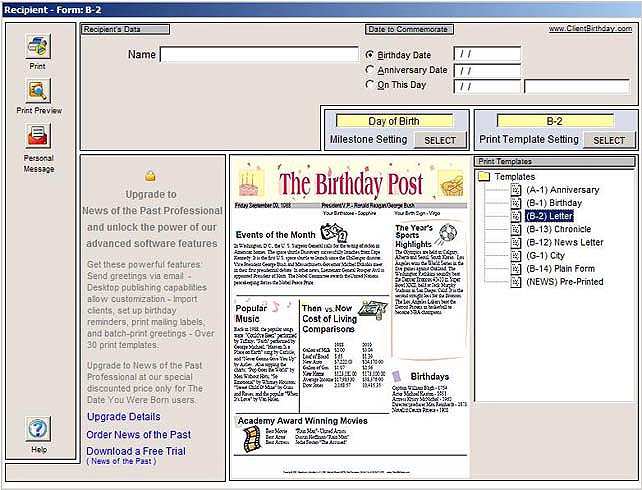Open the Order News of the Past link
Viewport: 642px width, 490px height.
coord(138,434)
